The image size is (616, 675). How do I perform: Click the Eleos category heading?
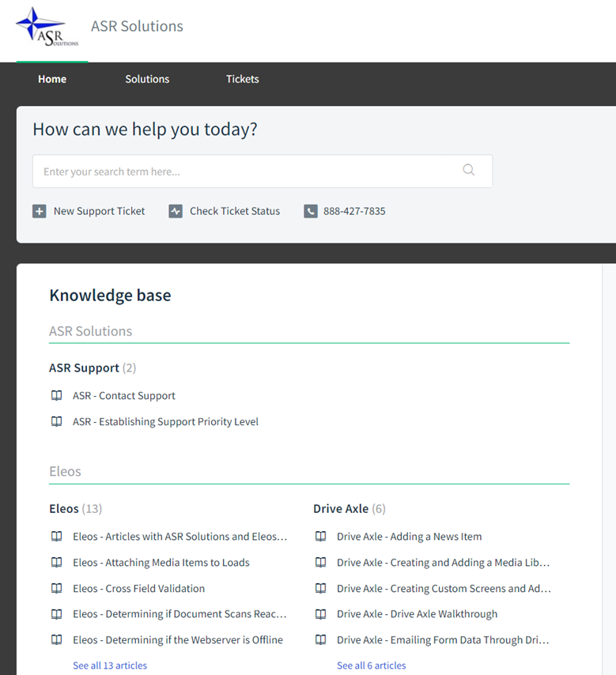pyautogui.click(x=65, y=471)
